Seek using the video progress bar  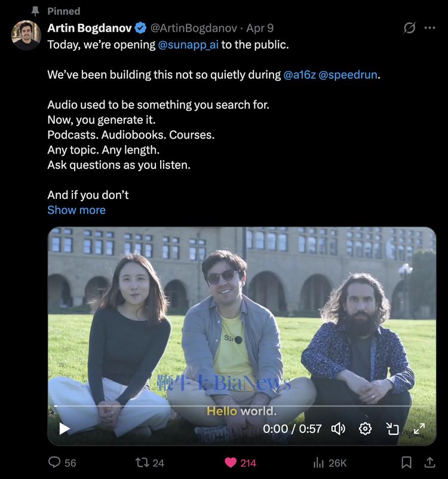click(239, 407)
